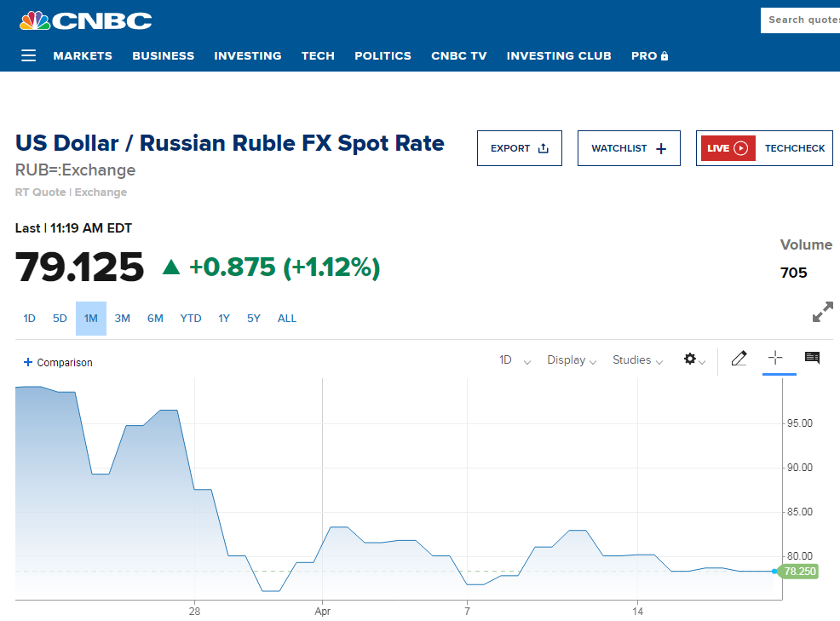Open the INVESTING CLUB menu item
The image size is (840, 621).
[x=559, y=55]
